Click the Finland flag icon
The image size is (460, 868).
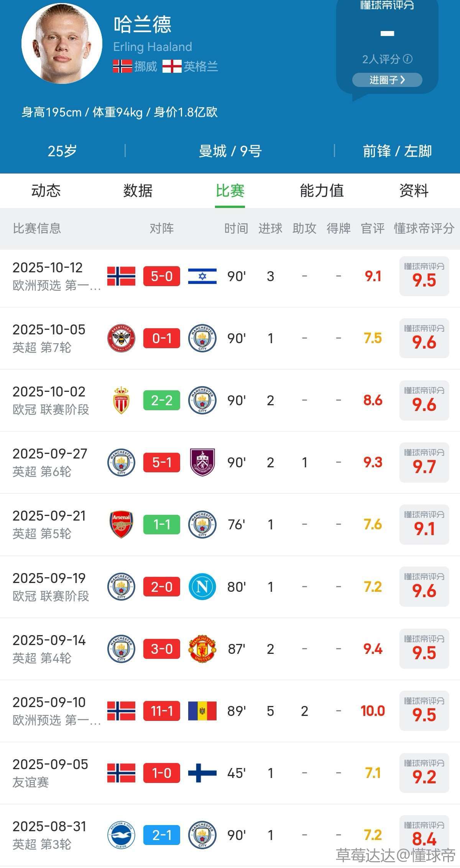pos(202,773)
